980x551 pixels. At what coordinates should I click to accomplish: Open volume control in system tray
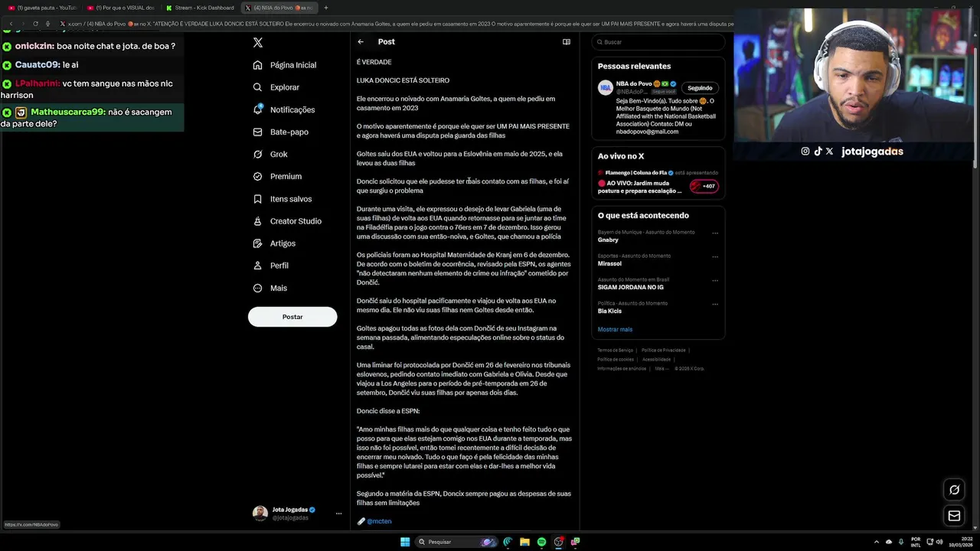939,542
